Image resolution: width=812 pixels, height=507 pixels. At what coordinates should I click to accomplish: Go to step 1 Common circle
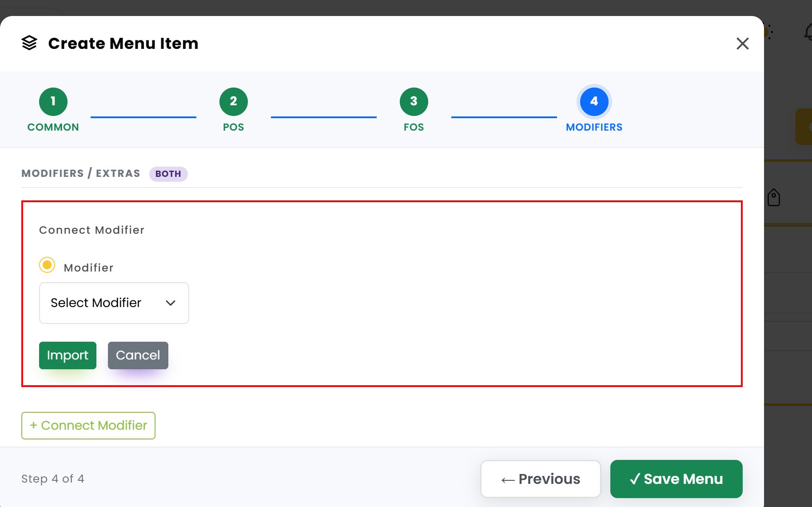(x=53, y=102)
